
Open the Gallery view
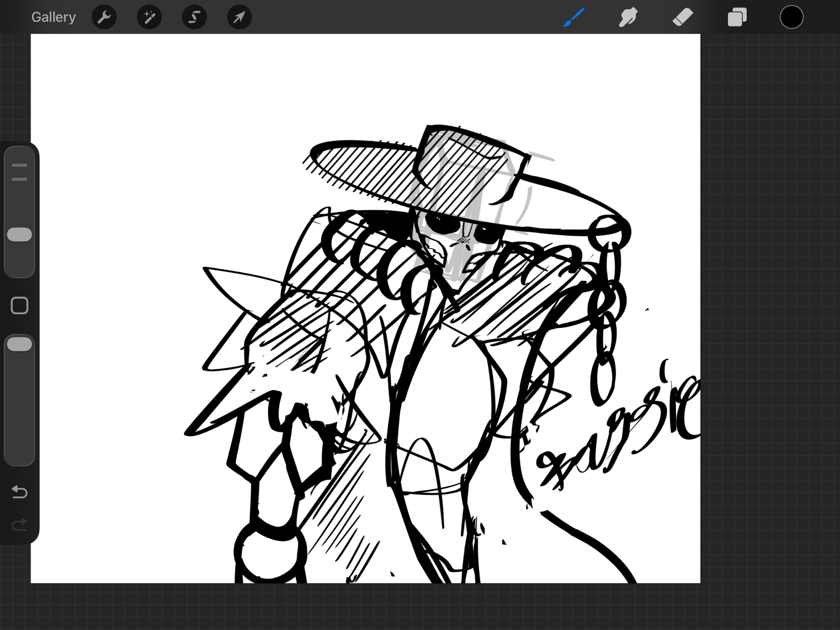coord(53,17)
